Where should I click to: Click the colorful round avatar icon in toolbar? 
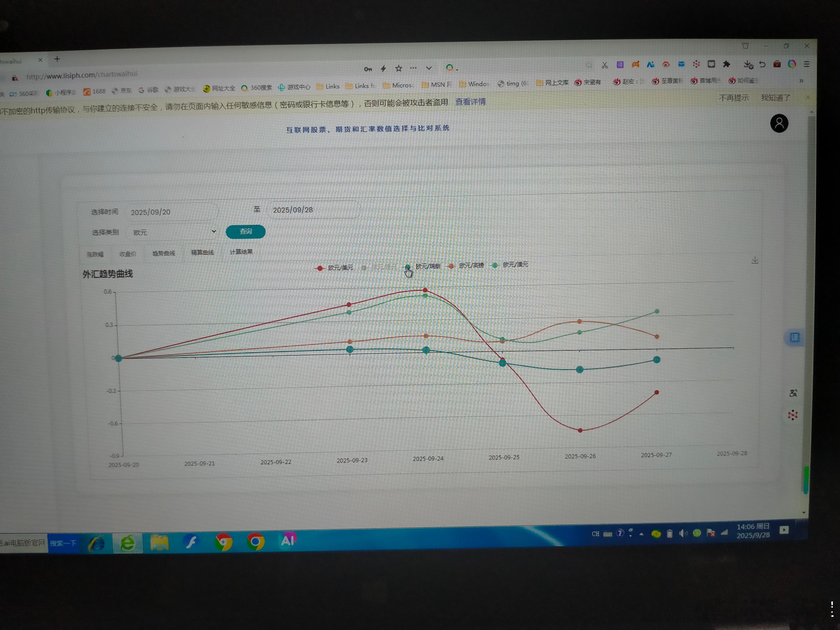[792, 64]
